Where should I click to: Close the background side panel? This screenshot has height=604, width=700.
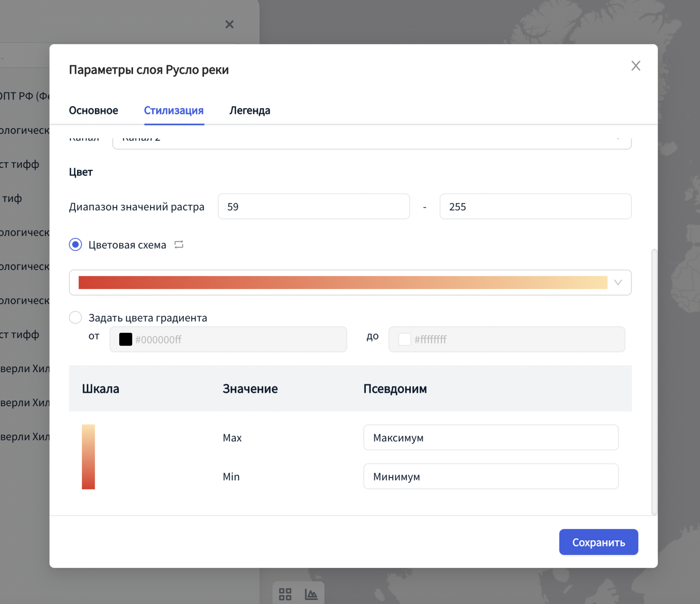229,25
